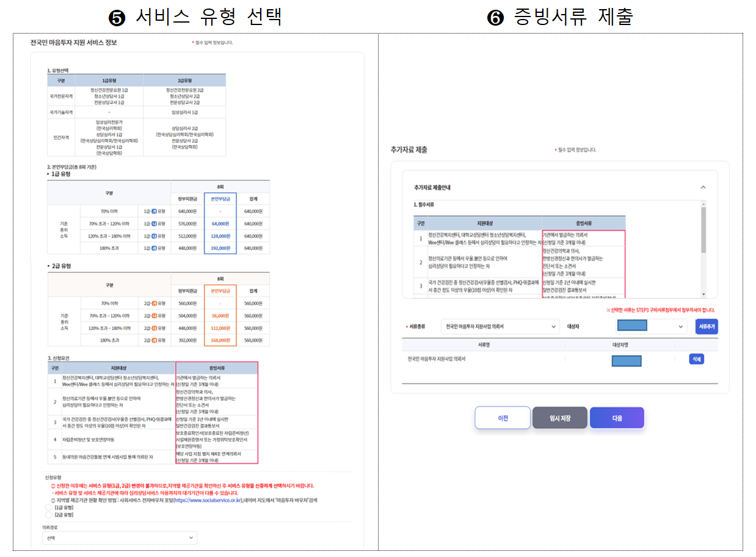
Task: Click the 1. 필수서류 section title
Action: pyautogui.click(x=424, y=204)
